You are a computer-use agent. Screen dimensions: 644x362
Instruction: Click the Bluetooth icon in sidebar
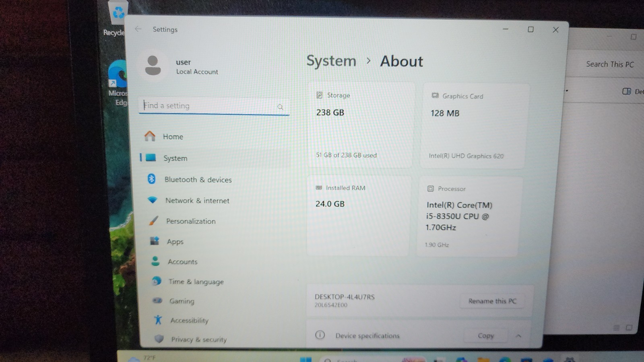click(151, 179)
